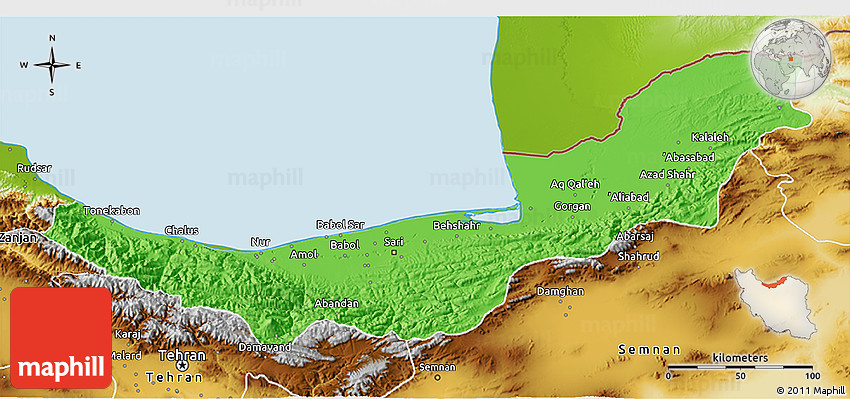Click the Tonekabon label on coast
Viewport: 850px width, 399px height.
[112, 210]
